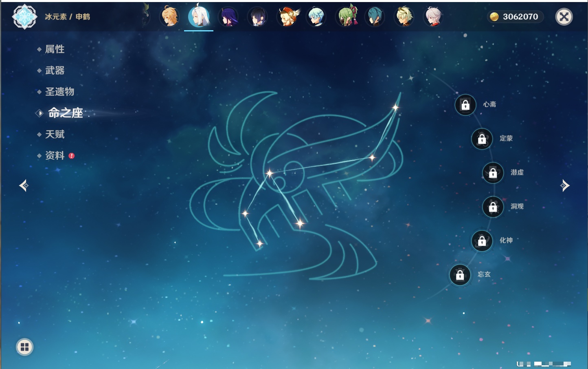Click the Mora amount 3062070
588x369 pixels.
point(520,17)
